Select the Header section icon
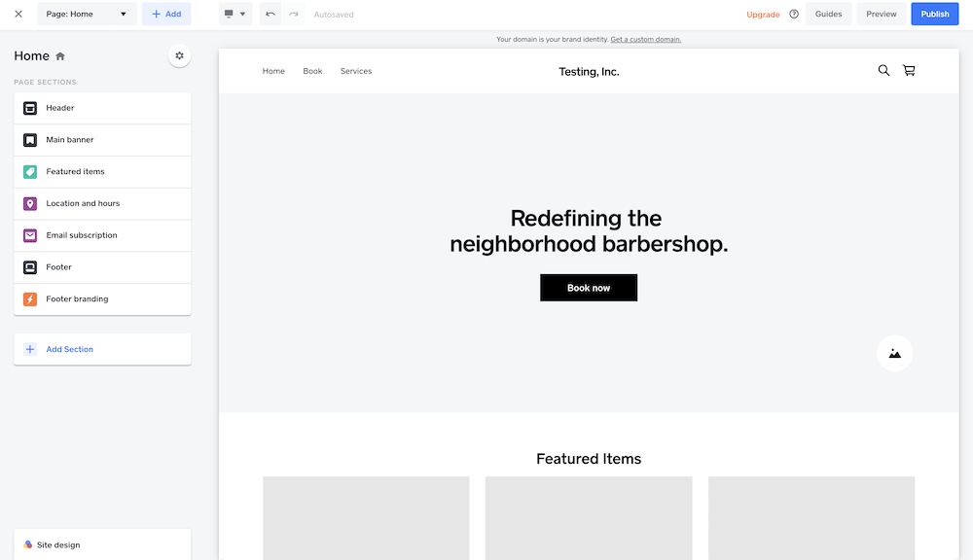Image resolution: width=973 pixels, height=560 pixels. 30,108
